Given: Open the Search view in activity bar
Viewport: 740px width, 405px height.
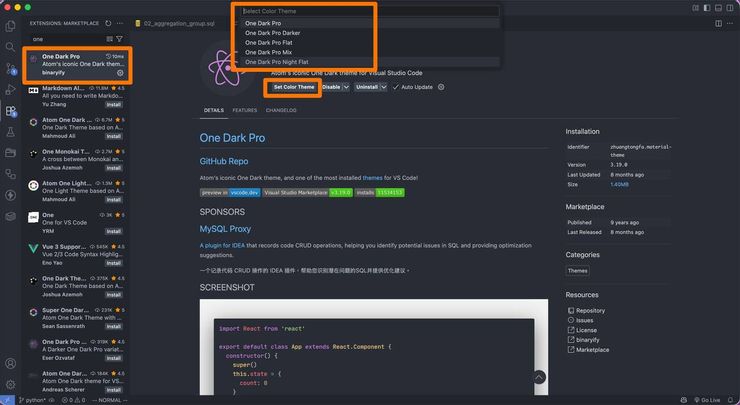Looking at the screenshot, I should 10,47.
